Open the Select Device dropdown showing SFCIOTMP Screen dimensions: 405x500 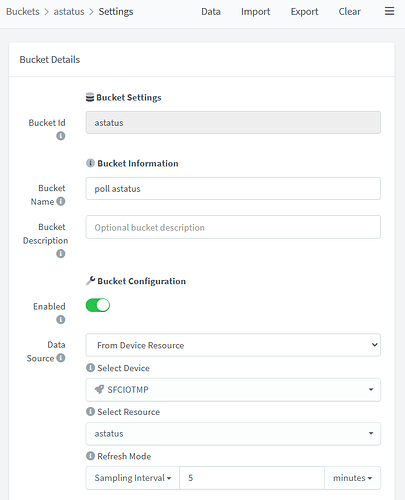click(x=233, y=390)
